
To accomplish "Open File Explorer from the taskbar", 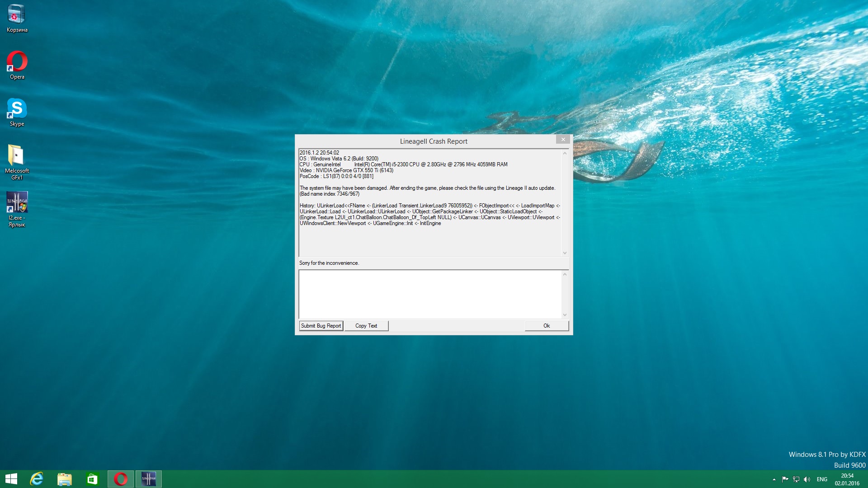I will 65,479.
